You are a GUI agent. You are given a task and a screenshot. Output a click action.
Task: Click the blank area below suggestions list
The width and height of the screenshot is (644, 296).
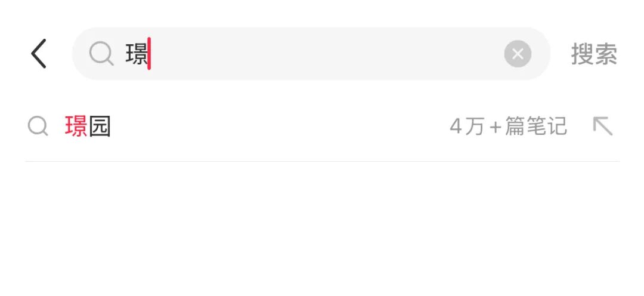(x=322, y=233)
